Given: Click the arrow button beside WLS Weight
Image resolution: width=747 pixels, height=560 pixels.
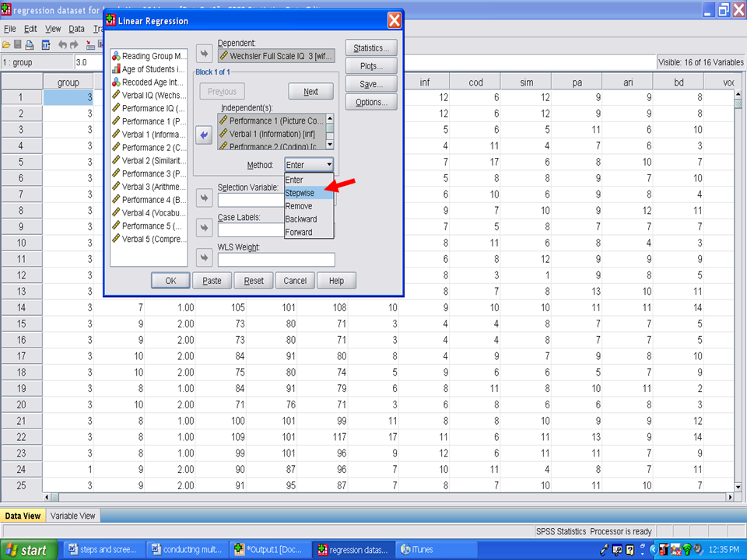Looking at the screenshot, I should 205,257.
